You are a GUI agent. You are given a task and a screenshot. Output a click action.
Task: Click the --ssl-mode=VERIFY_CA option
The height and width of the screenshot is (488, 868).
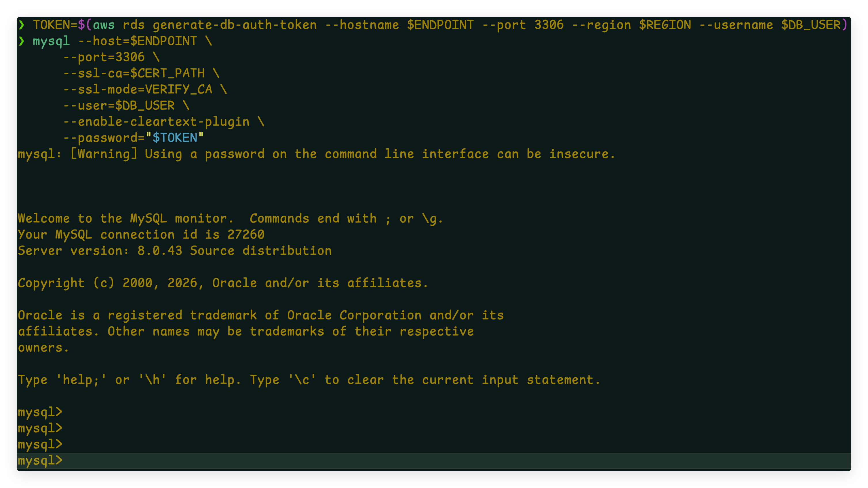tap(138, 89)
